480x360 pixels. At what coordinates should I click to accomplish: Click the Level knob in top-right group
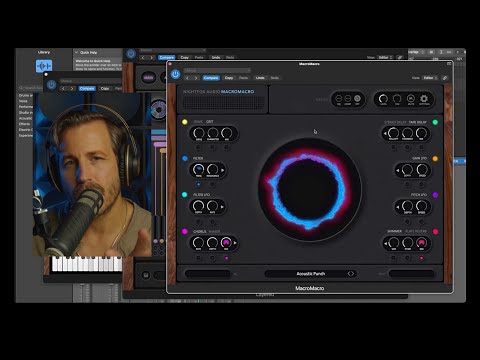[383, 99]
